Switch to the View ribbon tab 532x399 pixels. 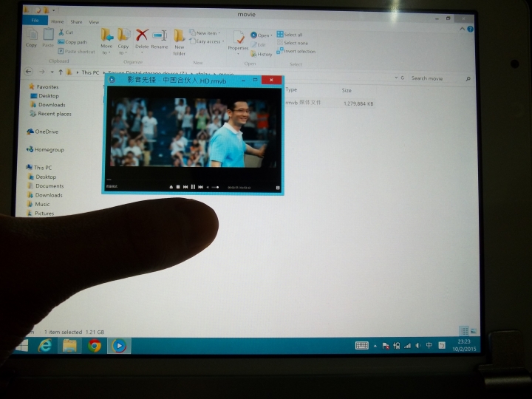[94, 22]
